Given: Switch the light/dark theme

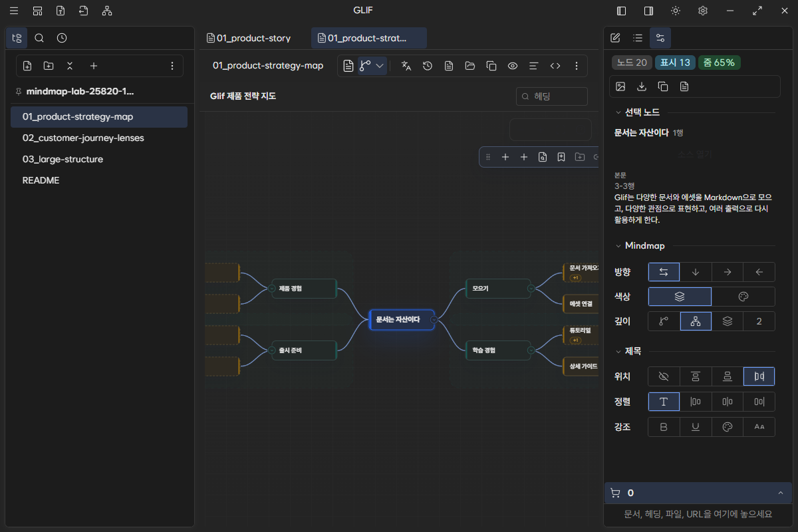Looking at the screenshot, I should click(676, 11).
